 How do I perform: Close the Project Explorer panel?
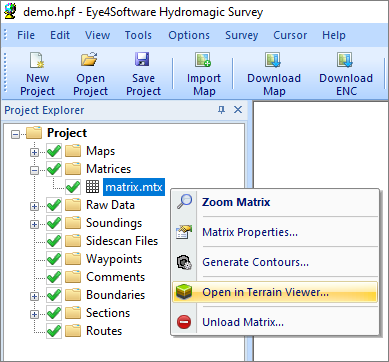(x=238, y=110)
